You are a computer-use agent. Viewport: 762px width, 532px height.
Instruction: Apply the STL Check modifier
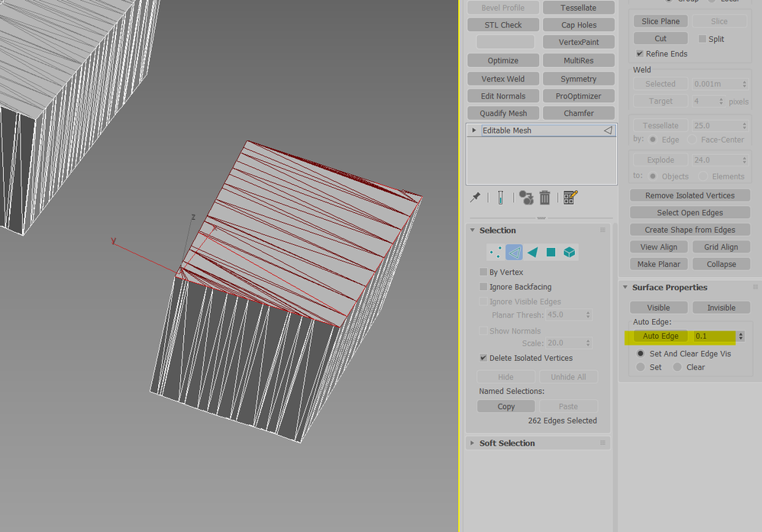(x=503, y=24)
